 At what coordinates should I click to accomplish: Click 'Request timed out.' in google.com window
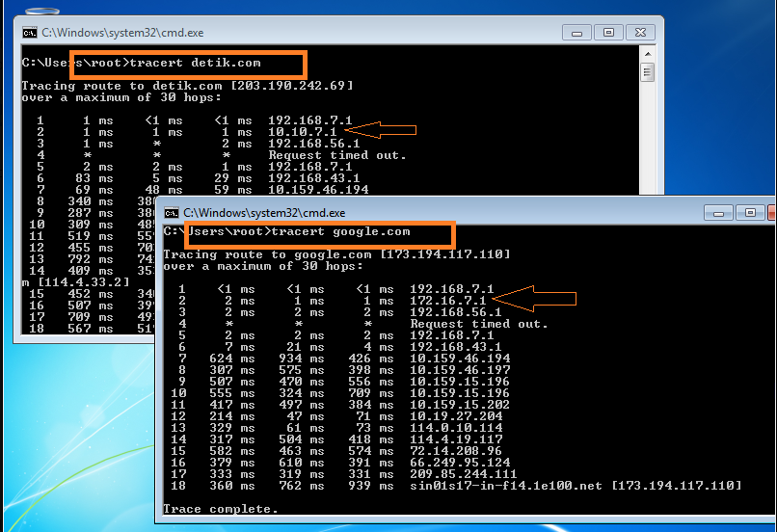click(479, 324)
